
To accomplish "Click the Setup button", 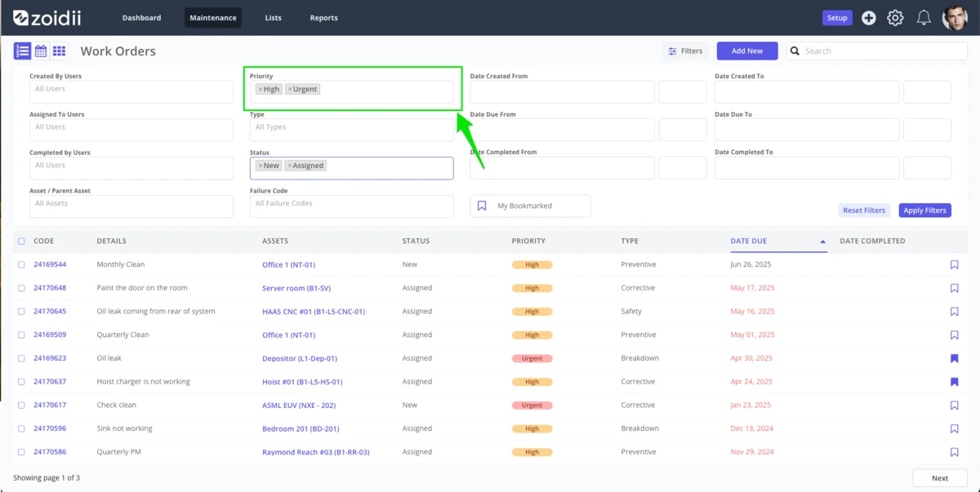I will (837, 18).
